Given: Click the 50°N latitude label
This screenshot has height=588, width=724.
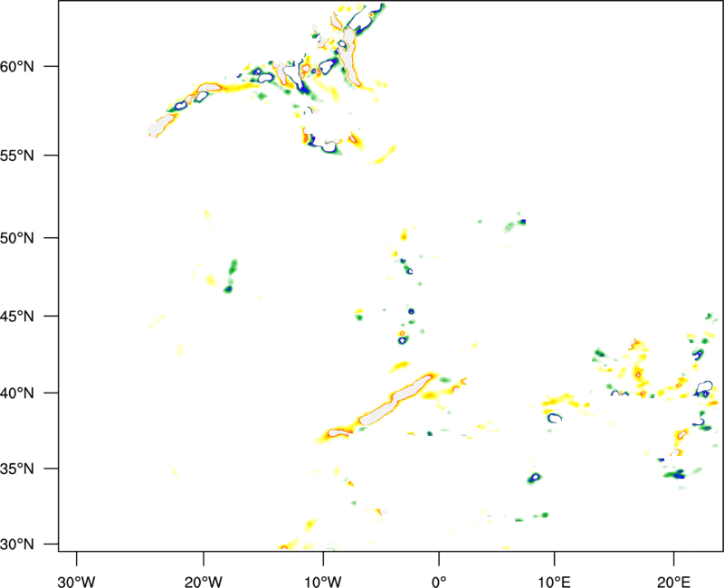Looking at the screenshot, I should [x=17, y=238].
